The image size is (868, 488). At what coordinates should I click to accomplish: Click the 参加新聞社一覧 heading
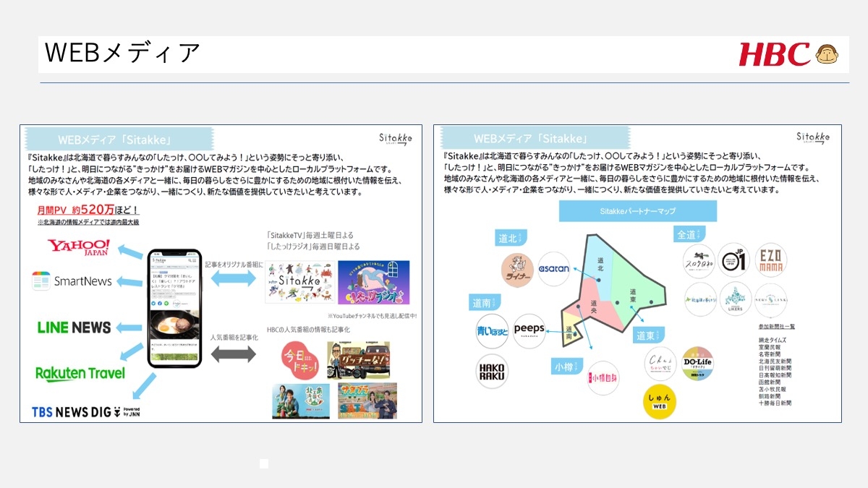777,328
